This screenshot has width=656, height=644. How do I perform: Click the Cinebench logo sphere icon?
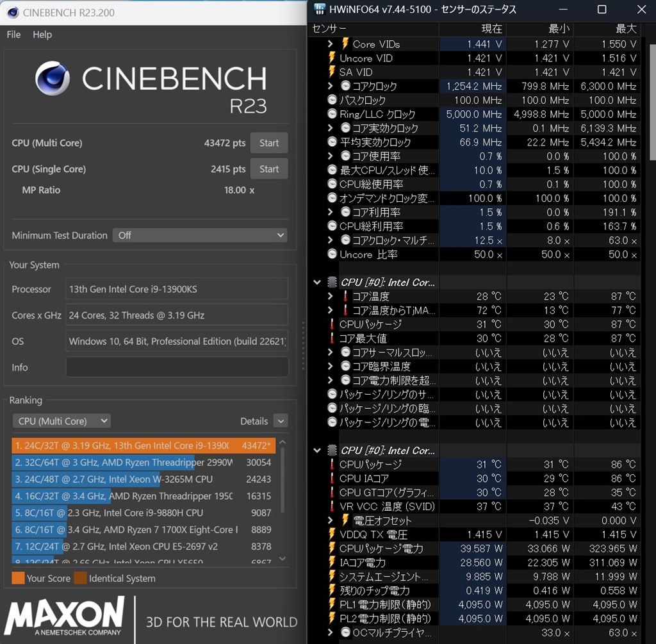point(53,78)
